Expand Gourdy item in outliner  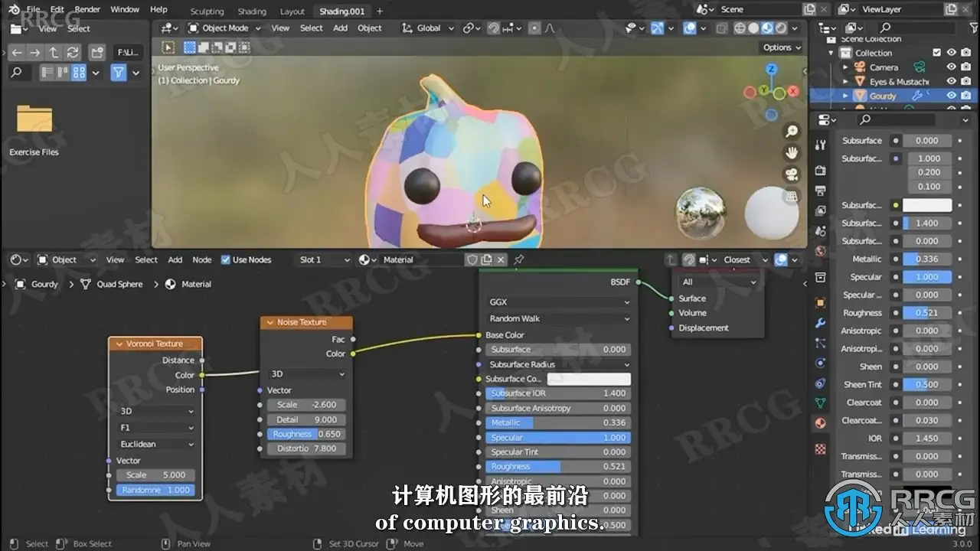pyautogui.click(x=846, y=96)
